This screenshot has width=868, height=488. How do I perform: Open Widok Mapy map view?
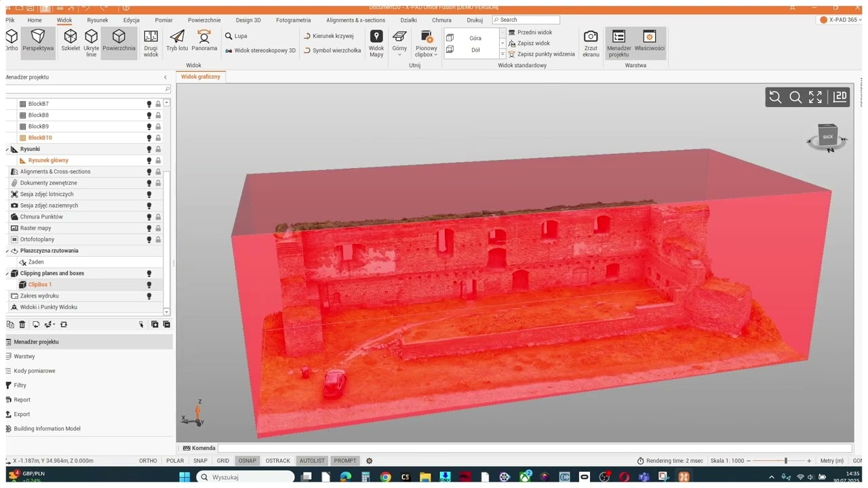click(x=376, y=43)
